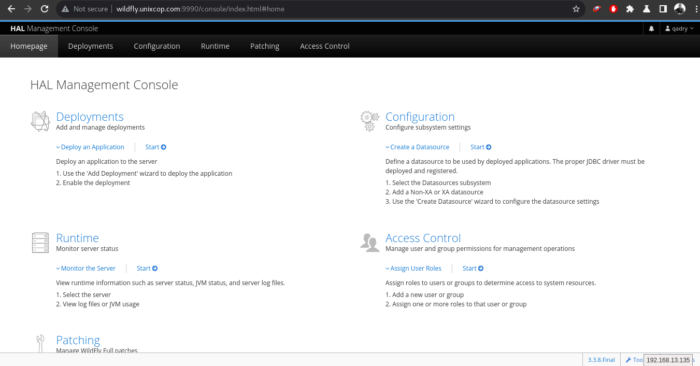Click the Patching wrench icon
Screen dimensions: 700x366
coord(40,343)
